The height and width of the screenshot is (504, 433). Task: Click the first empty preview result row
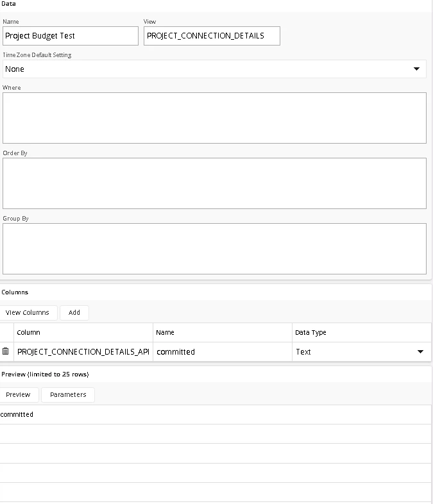216,434
